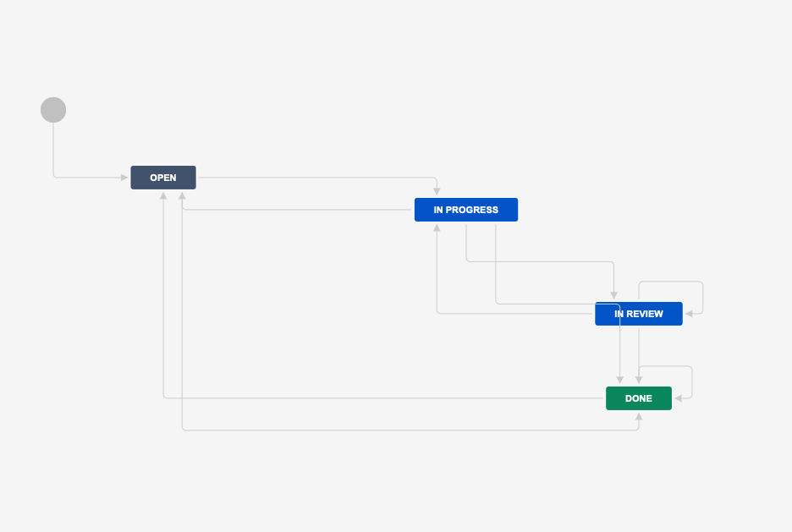The width and height of the screenshot is (792, 532).
Task: Select the IN PROGRESS status node
Action: tap(466, 209)
